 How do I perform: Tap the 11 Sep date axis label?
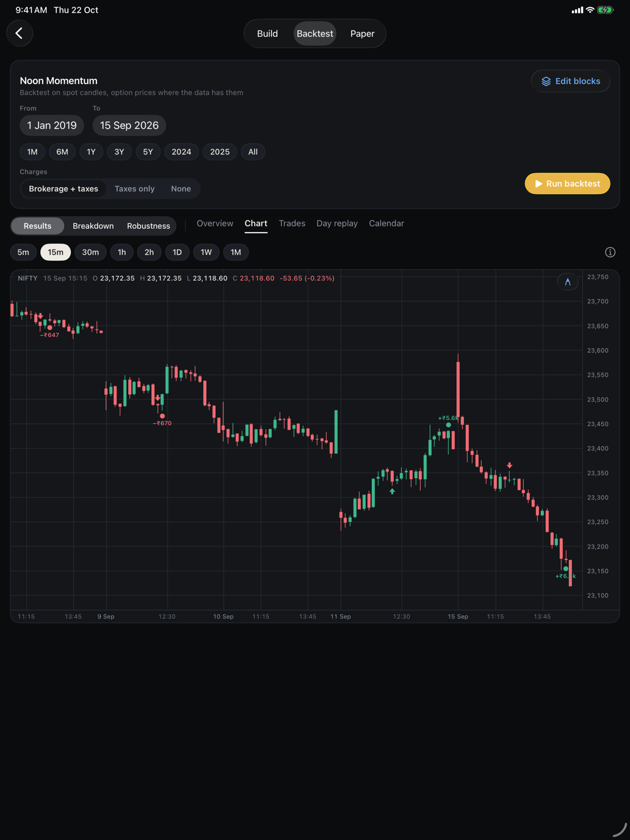tap(341, 617)
